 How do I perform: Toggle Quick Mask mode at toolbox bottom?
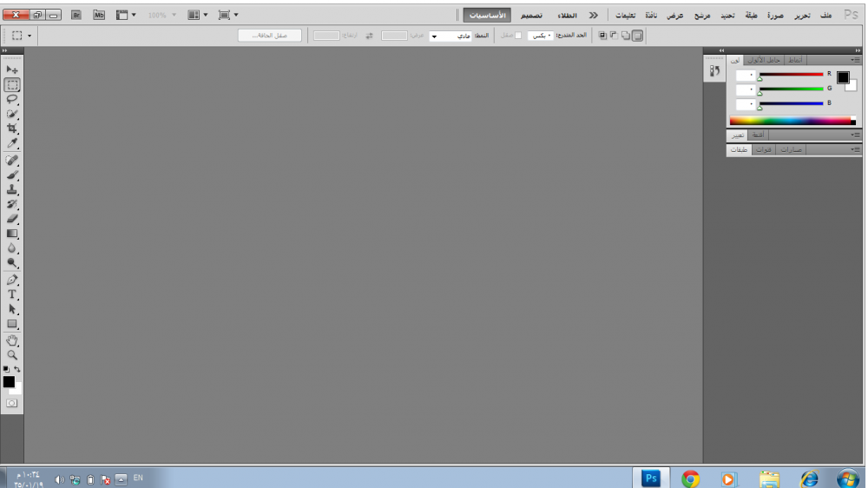[x=12, y=403]
